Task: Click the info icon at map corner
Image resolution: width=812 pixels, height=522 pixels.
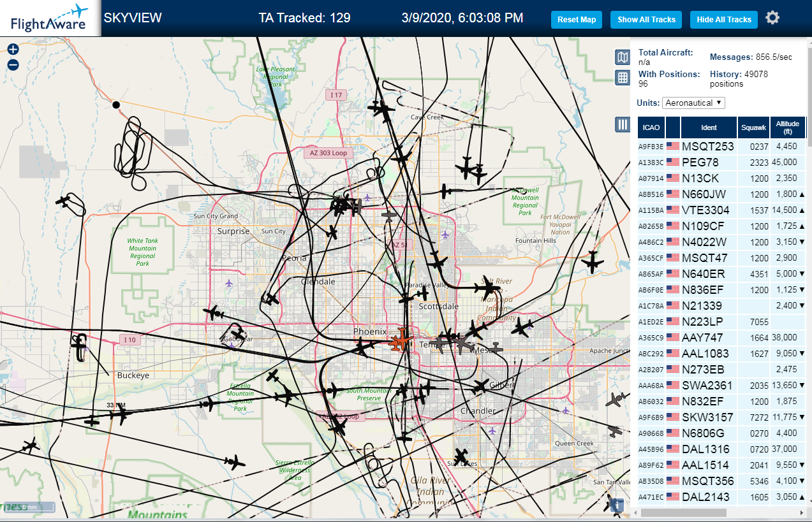Action: coord(617,505)
